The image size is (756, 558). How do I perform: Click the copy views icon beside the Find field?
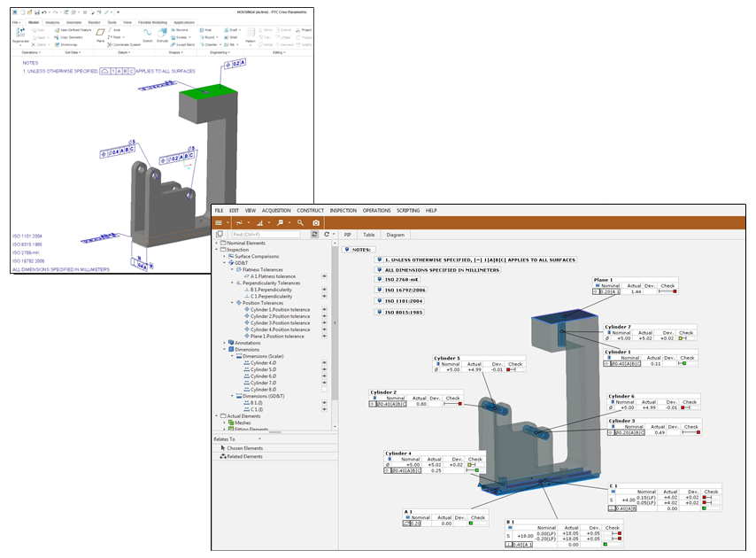click(220, 235)
